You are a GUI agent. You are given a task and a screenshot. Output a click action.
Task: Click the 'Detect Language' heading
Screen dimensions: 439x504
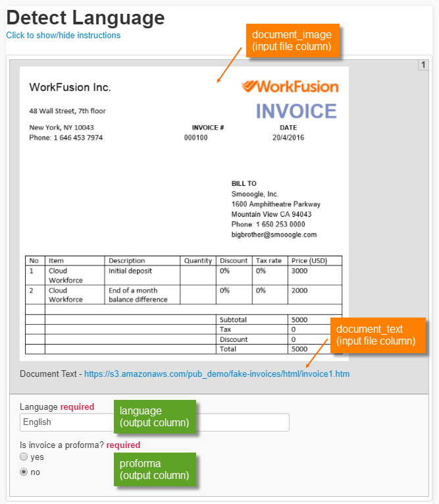(86, 17)
